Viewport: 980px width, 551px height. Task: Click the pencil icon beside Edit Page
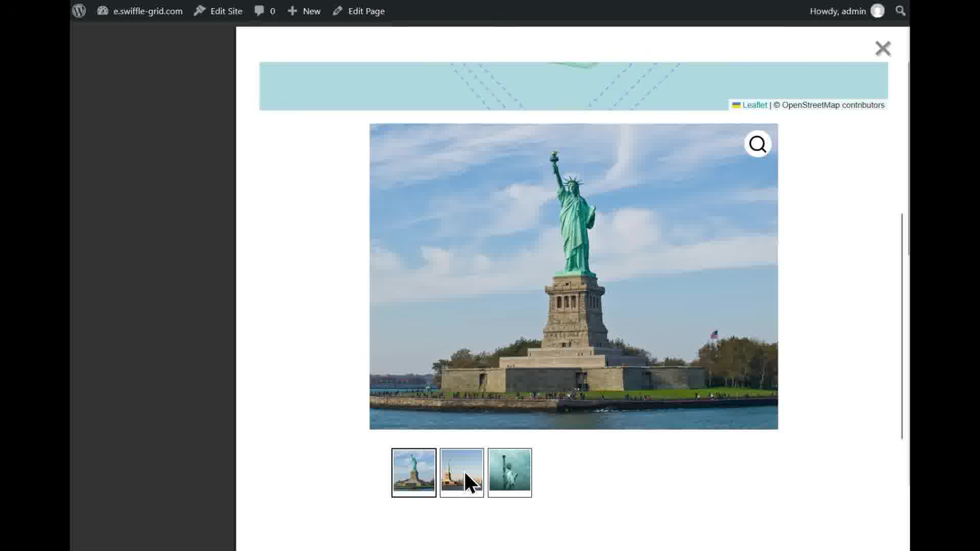[337, 11]
